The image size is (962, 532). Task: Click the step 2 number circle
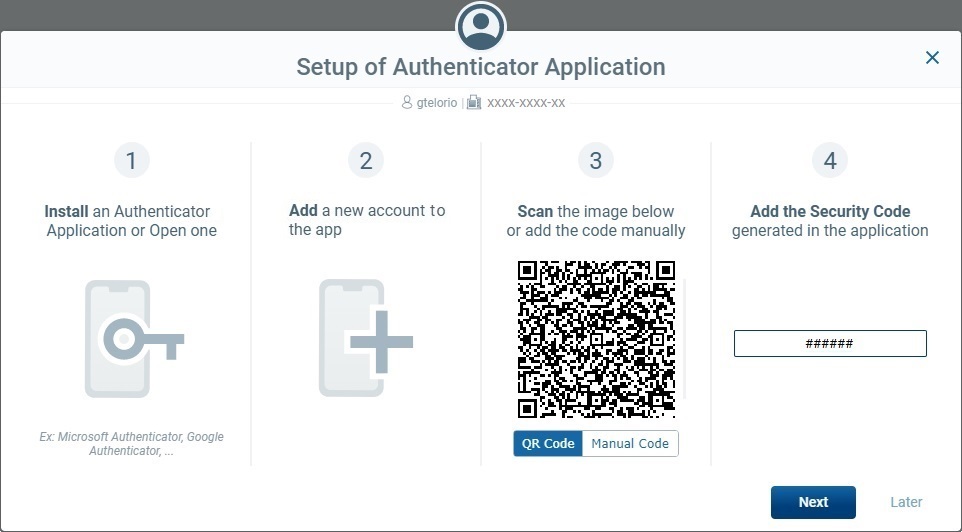point(365,160)
